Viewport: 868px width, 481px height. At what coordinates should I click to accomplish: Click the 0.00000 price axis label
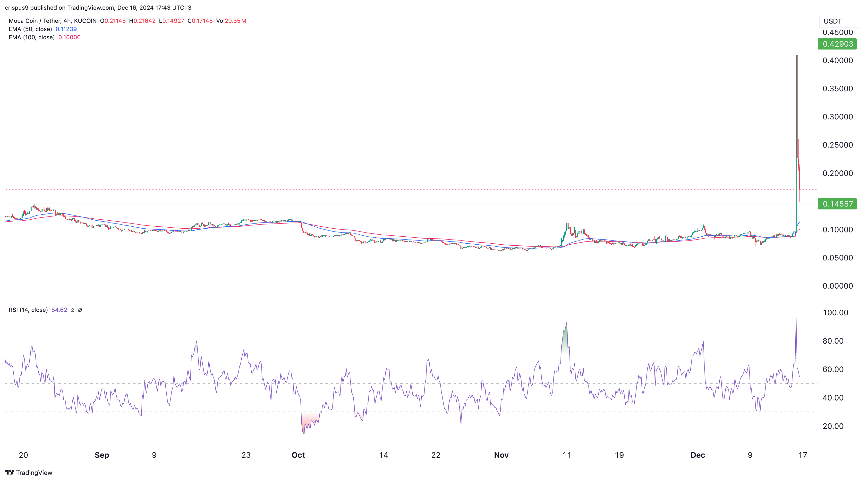click(838, 286)
